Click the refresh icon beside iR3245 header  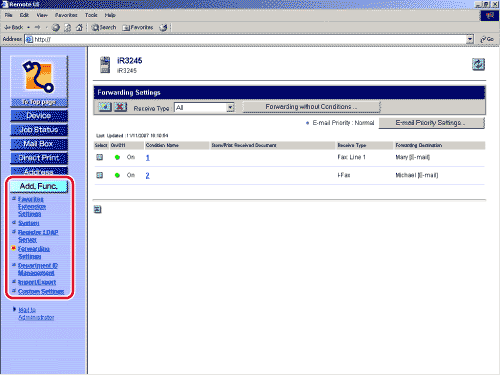tap(478, 64)
